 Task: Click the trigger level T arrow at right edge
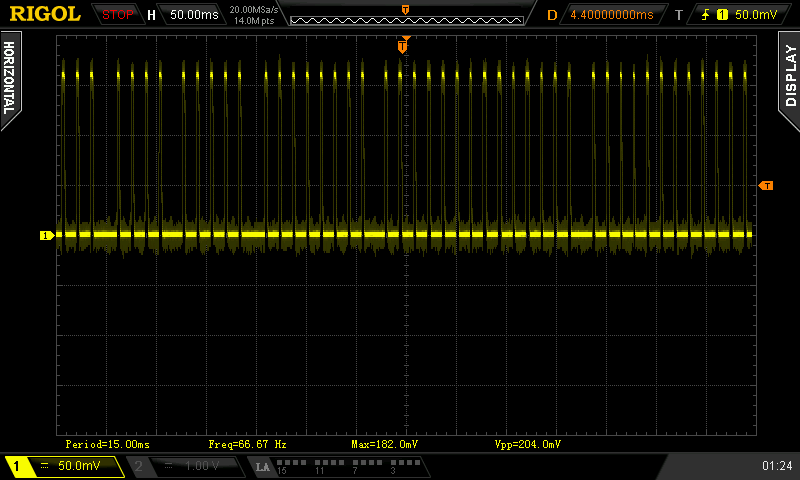(766, 186)
